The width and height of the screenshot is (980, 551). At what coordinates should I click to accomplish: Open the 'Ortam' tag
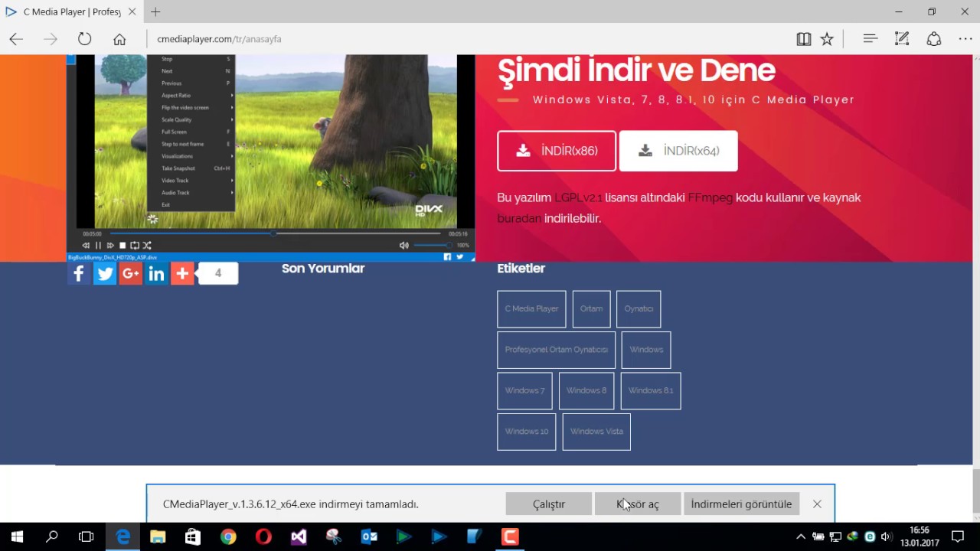tap(591, 308)
